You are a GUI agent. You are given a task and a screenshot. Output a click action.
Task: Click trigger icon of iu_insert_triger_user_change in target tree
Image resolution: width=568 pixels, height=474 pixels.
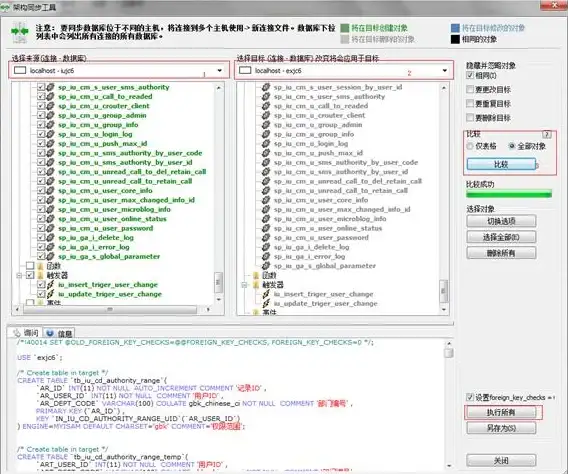266,294
